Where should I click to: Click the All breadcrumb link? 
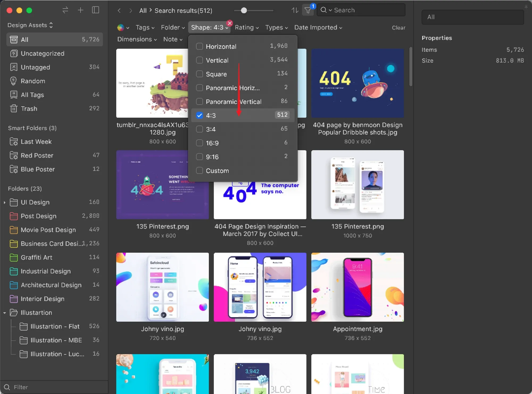pos(143,11)
